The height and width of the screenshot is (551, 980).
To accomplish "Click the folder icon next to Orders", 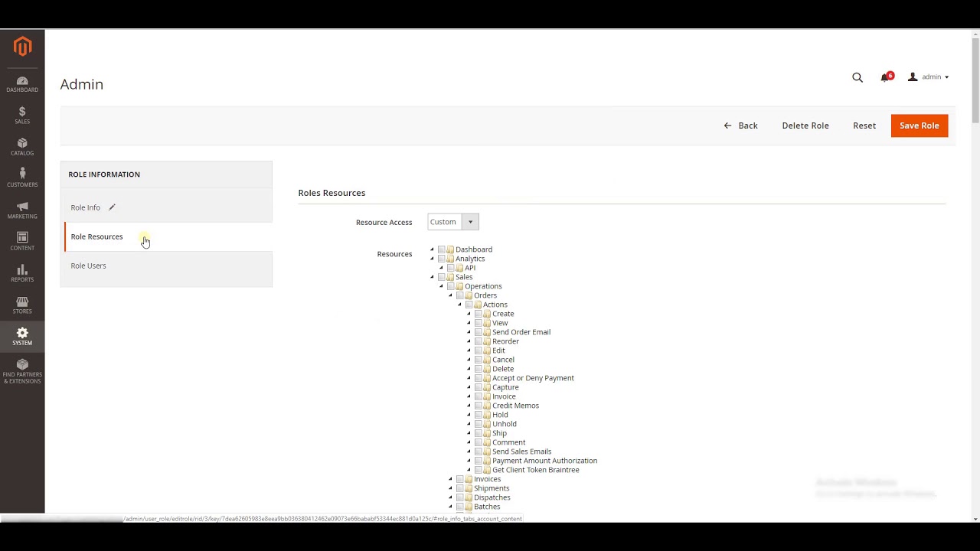I will 469,295.
